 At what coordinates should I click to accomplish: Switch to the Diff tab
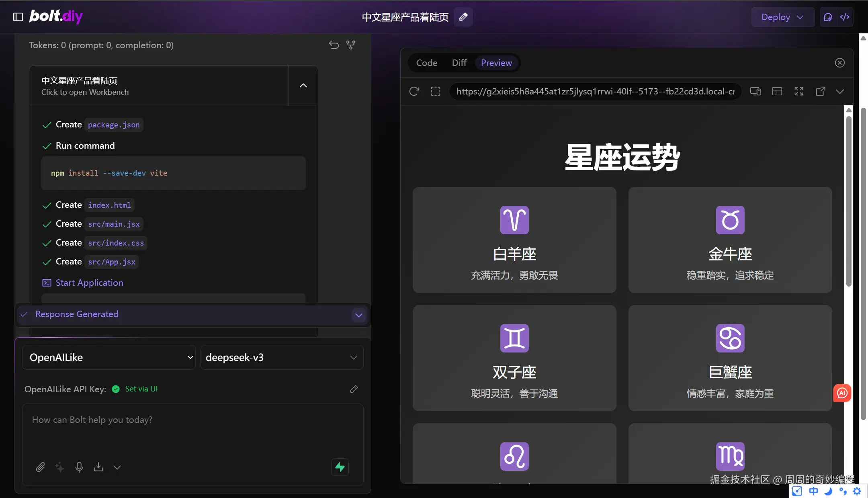(x=459, y=63)
